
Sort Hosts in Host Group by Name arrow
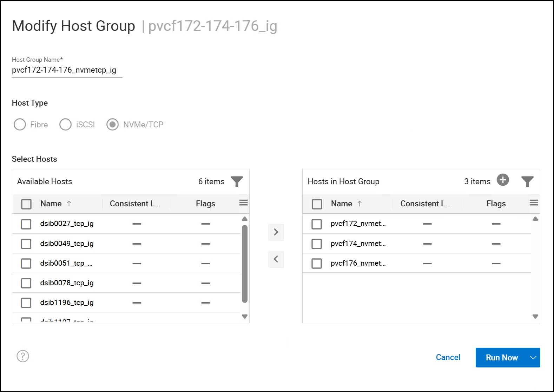[x=360, y=204]
